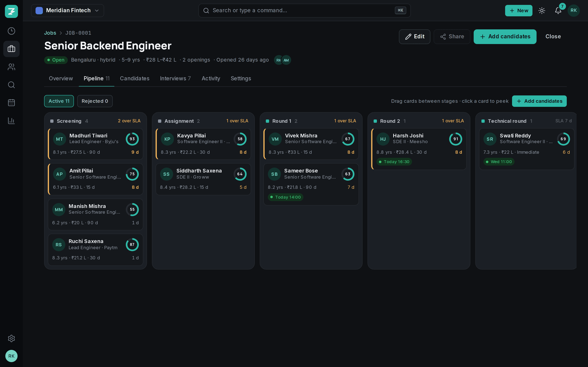Open the calendar icon in sidebar
Viewport: 588px width, 367px height.
pos(11,103)
